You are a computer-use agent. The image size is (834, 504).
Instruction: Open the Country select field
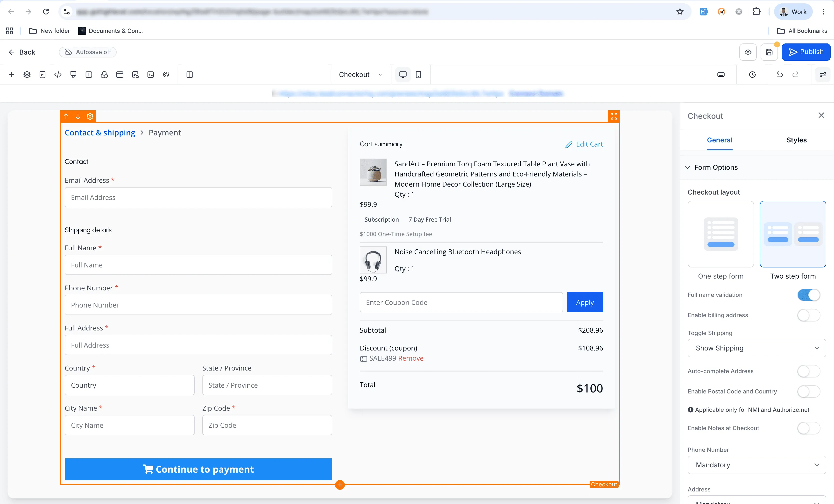click(x=130, y=385)
